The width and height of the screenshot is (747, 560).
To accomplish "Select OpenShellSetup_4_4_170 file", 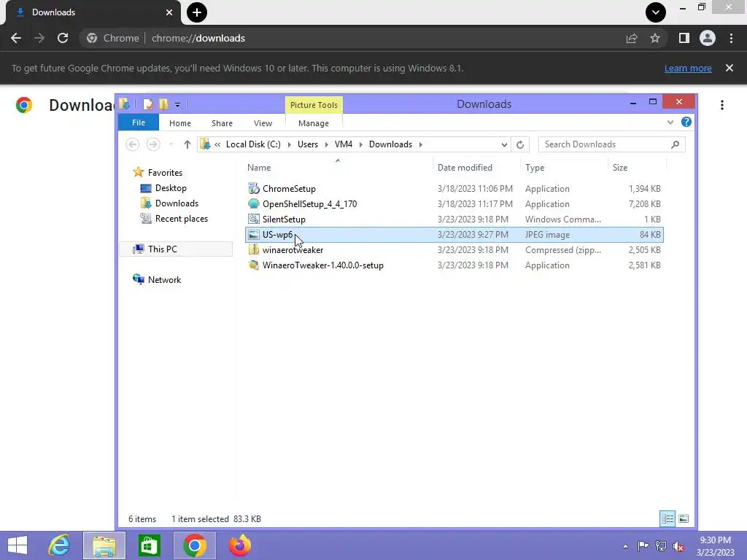I will [454, 204].
